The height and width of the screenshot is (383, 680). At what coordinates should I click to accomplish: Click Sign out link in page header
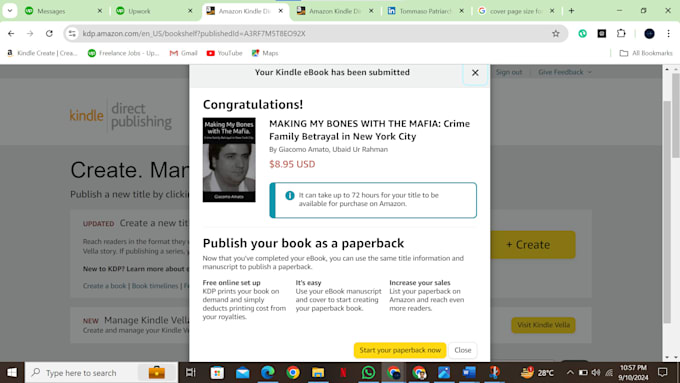(509, 72)
